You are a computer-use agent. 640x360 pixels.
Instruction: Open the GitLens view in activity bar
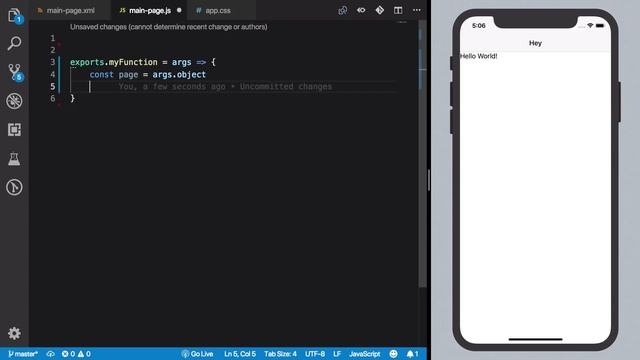tap(14, 187)
